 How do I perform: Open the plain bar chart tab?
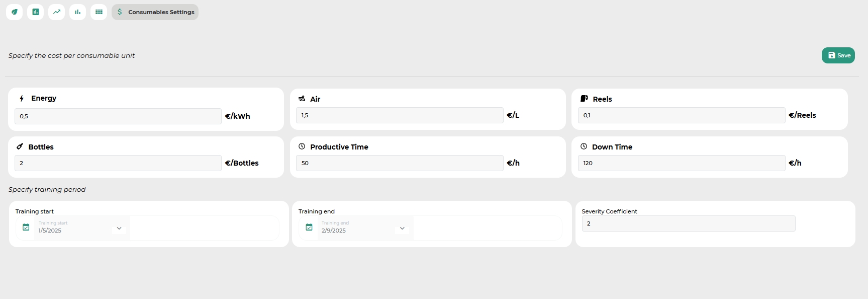(77, 12)
